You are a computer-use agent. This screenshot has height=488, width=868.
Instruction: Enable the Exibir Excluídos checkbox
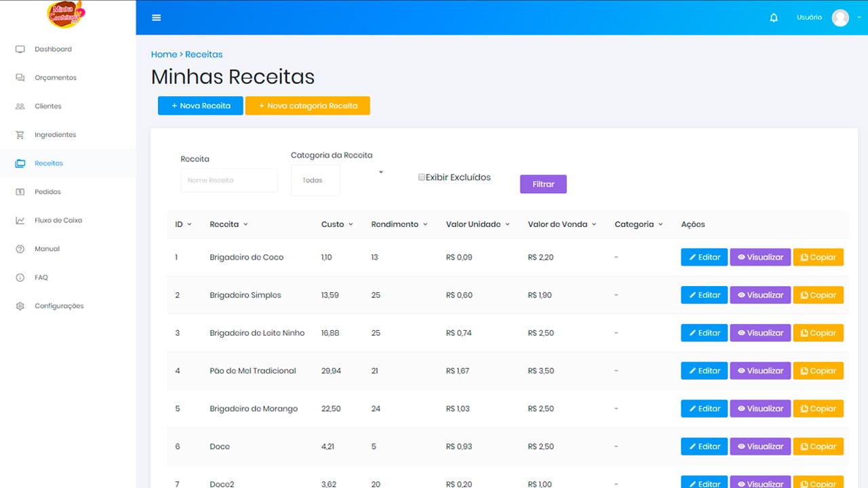coord(422,177)
